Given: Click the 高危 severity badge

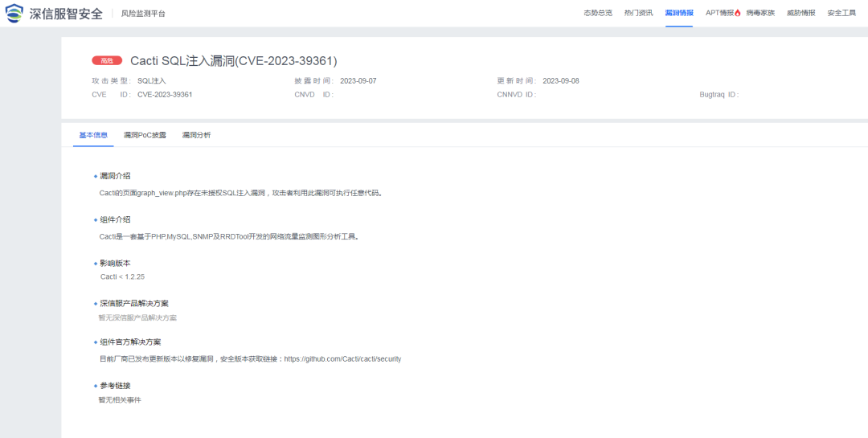Looking at the screenshot, I should pos(107,61).
